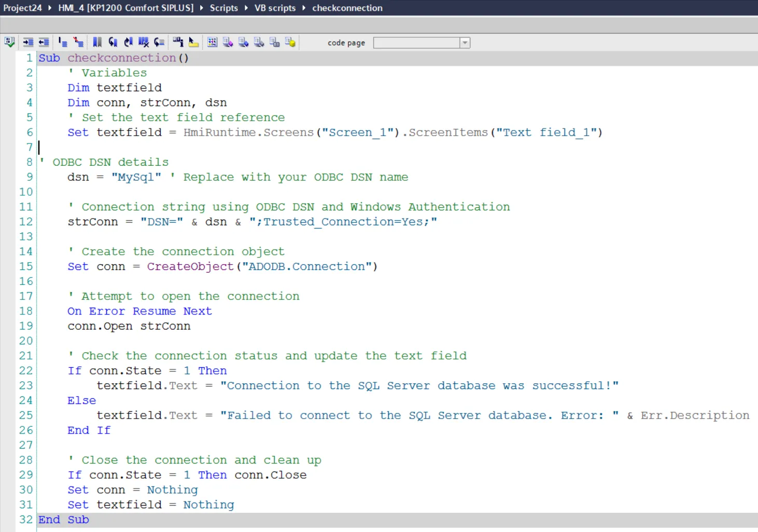Select VB scripts in the breadcrumb path
Screen dimensions: 758x532
coord(275,8)
